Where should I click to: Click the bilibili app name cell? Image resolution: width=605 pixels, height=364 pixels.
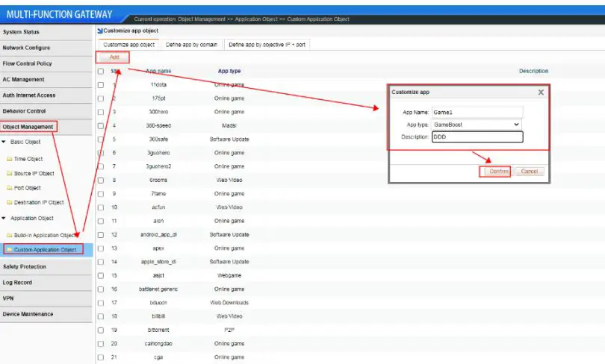(x=158, y=316)
